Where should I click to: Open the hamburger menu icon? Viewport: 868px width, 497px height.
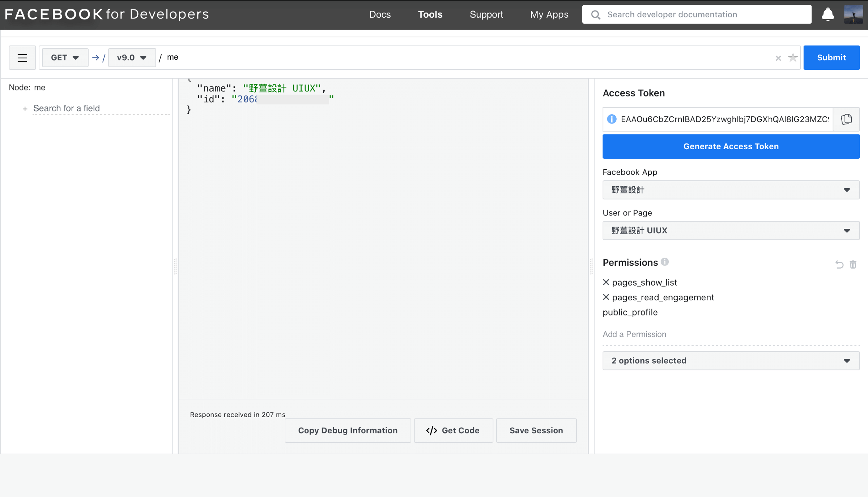[22, 57]
